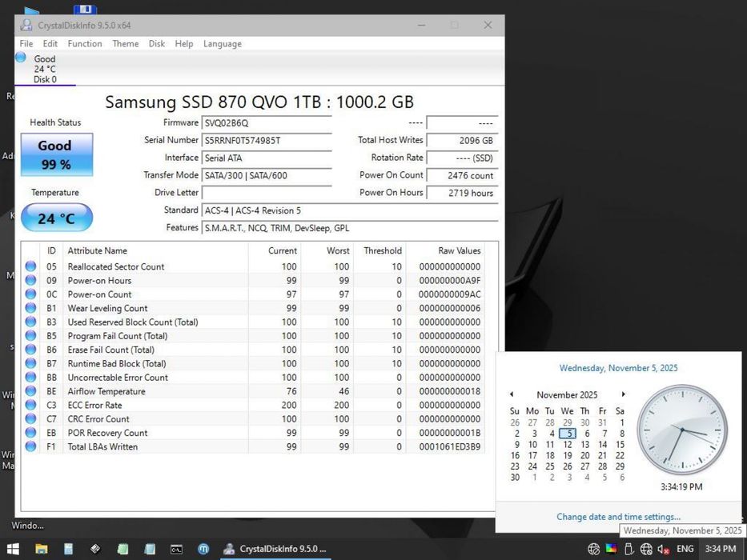This screenshot has width=747, height=560.
Task: Click the status orb for Airflow Temperature
Action: click(x=30, y=391)
